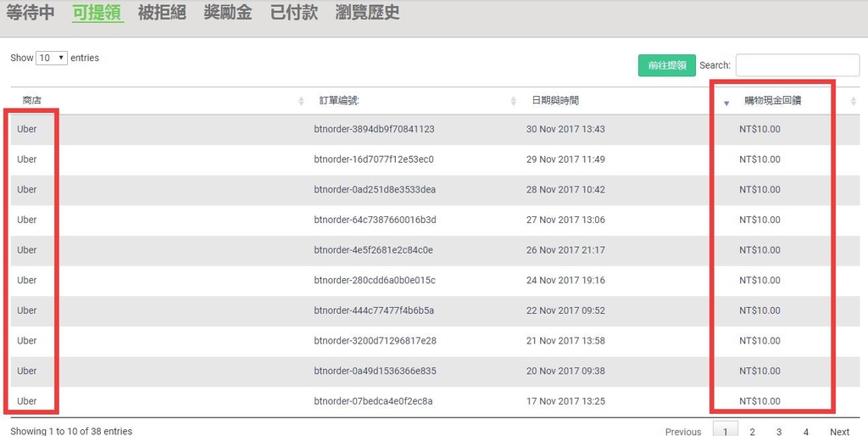The height and width of the screenshot is (436, 868).
Task: Click the date 27 Nov 2017 13:06
Action: click(x=565, y=220)
